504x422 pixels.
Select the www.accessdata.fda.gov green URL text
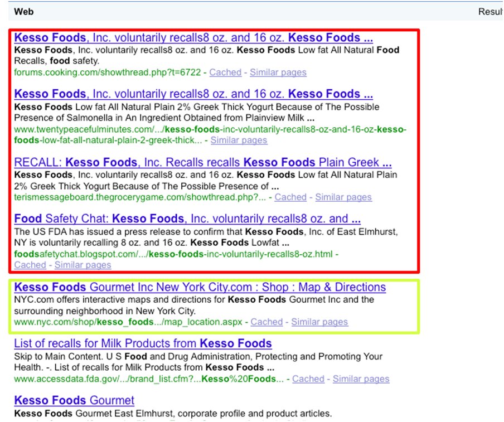pos(149,379)
